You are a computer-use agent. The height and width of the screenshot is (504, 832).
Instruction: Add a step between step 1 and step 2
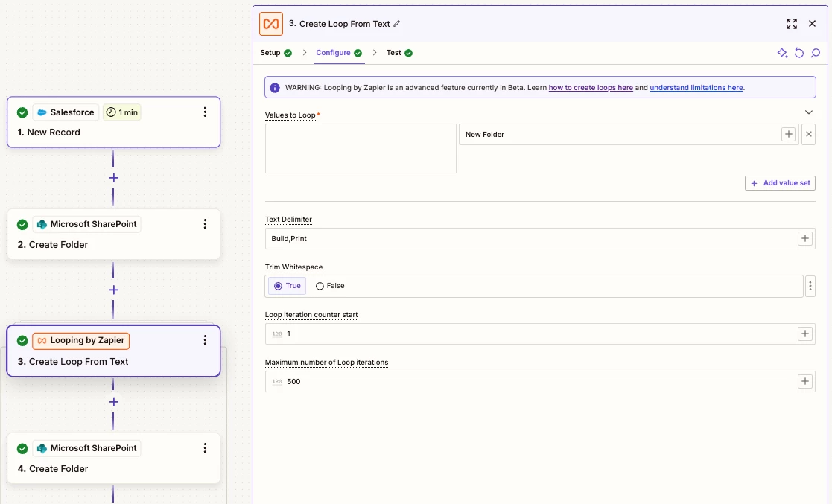point(113,178)
